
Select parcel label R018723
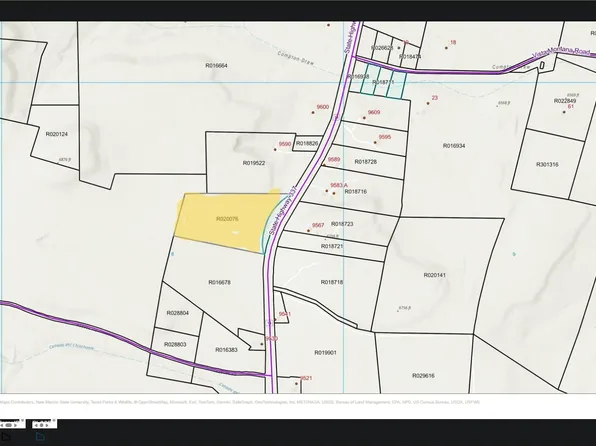342,224
